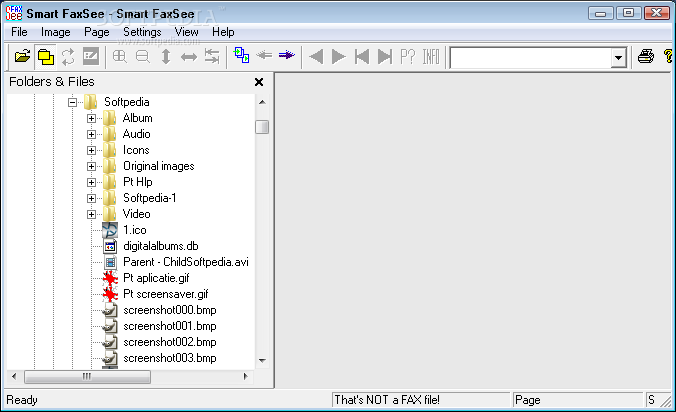Expand the Softpedia-1 folder
The height and width of the screenshot is (412, 676).
point(91,198)
